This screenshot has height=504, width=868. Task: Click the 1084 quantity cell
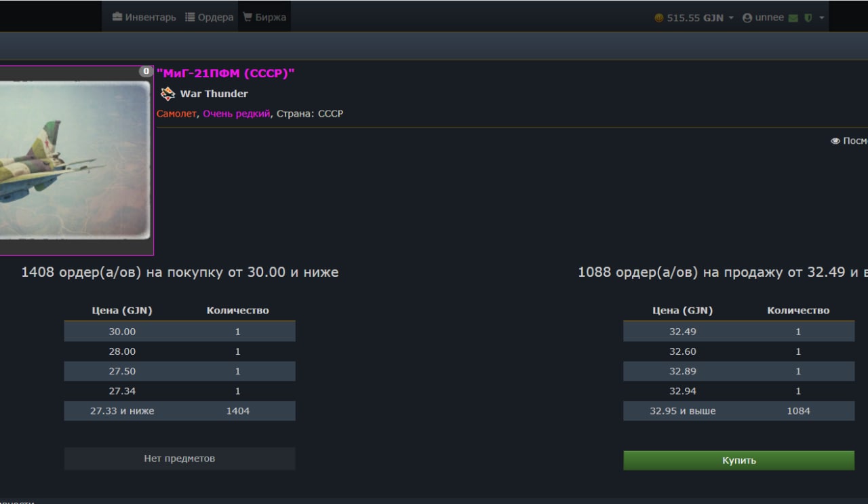(798, 410)
